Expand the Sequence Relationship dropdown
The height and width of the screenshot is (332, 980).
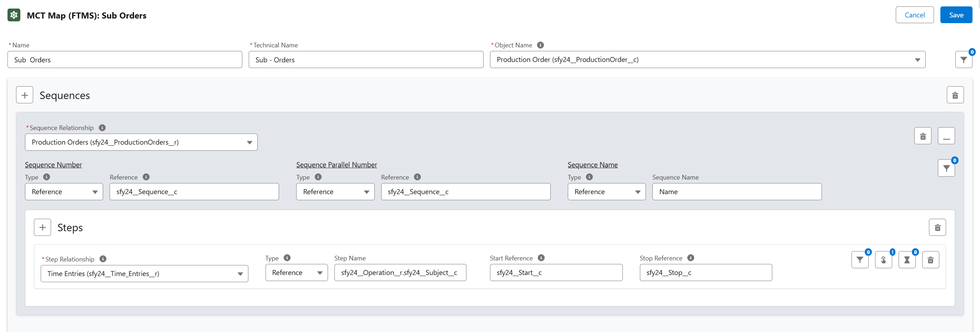[x=141, y=142]
